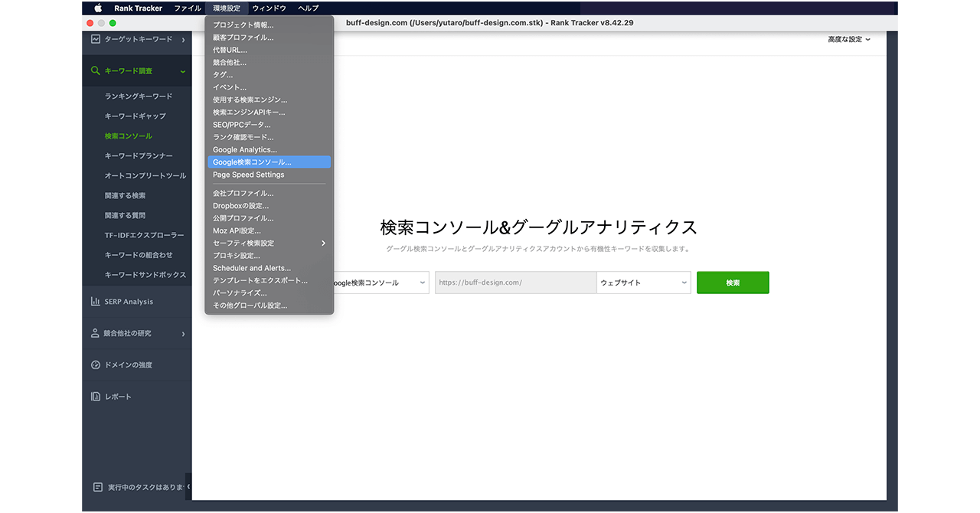The image size is (980, 513).
Task: Open the ファイル menu in menu bar
Action: pos(188,8)
